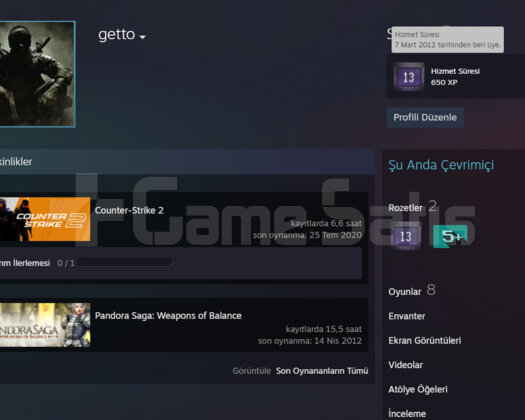The image size is (525, 420).
Task: Click the Pandora Saga game banner
Action: [45, 325]
